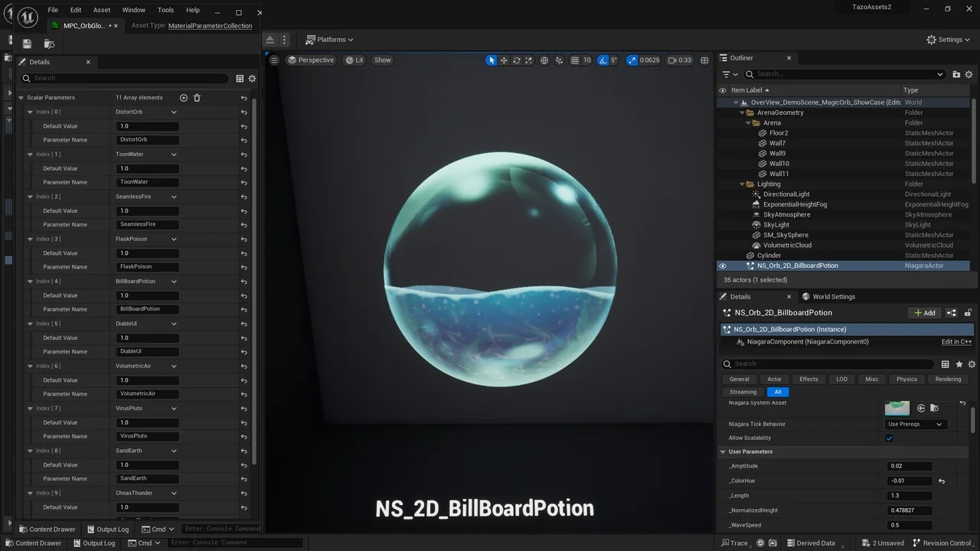Select the scale tool in the viewport toolbar

[x=528, y=60]
